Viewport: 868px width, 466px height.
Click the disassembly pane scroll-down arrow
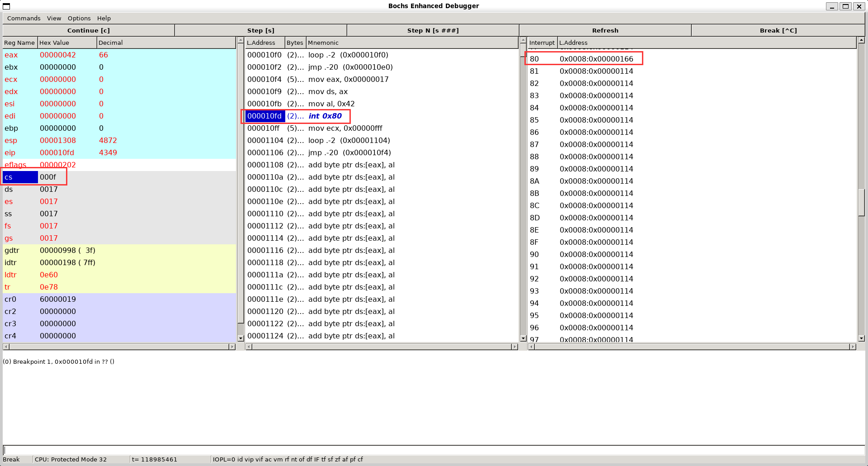(x=523, y=338)
